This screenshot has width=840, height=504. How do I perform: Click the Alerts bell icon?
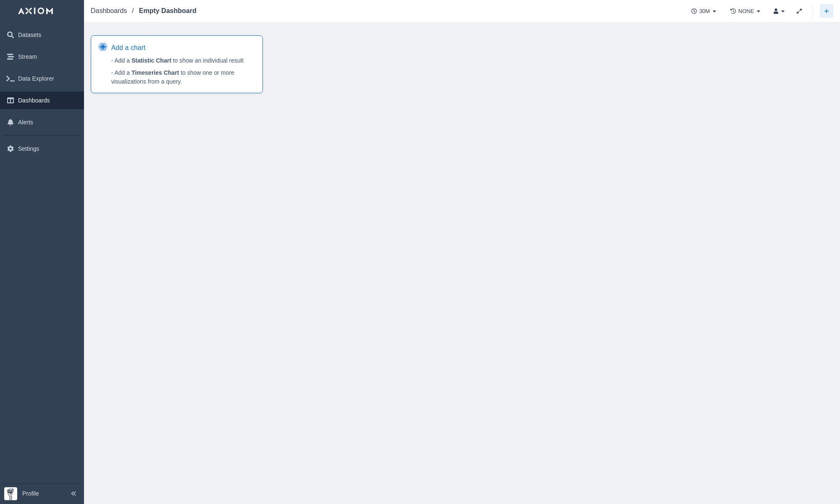[x=10, y=122]
